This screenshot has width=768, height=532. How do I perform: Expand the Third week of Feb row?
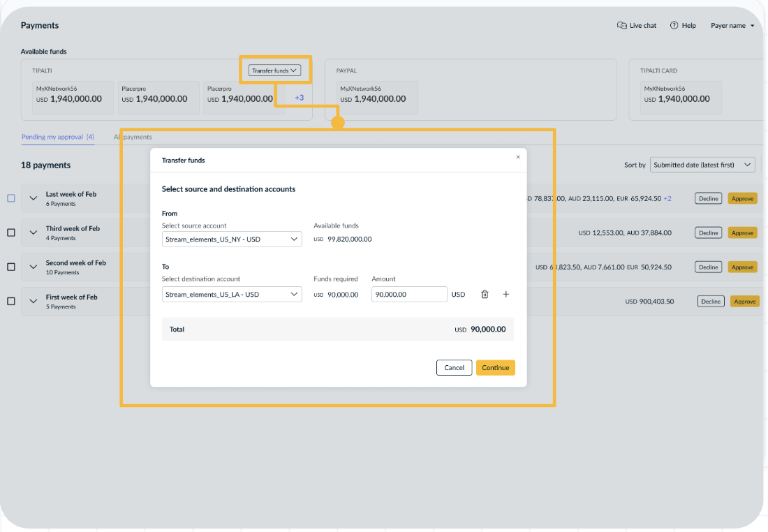click(x=34, y=232)
